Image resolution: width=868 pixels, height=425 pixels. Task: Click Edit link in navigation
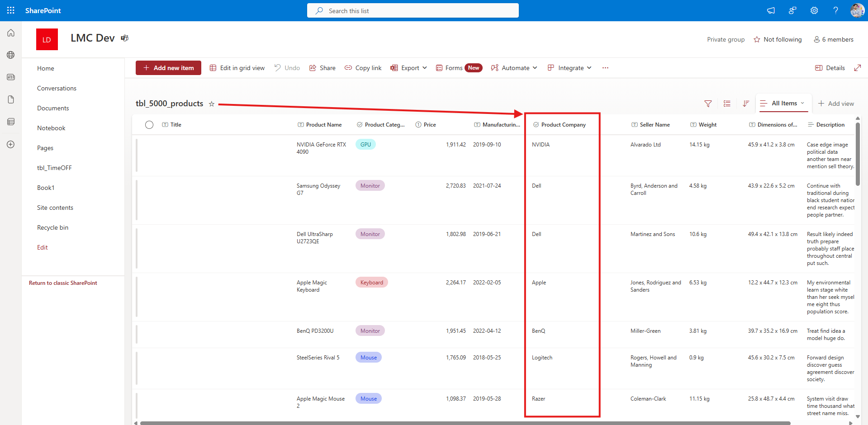click(43, 247)
